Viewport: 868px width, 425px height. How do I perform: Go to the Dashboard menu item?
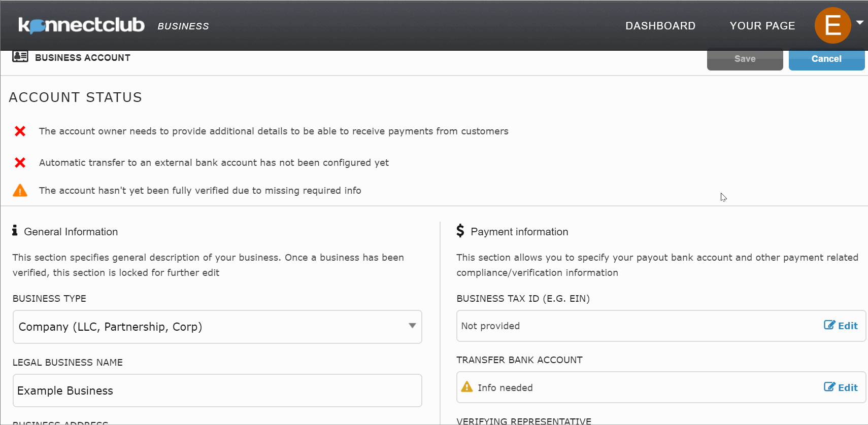tap(660, 26)
